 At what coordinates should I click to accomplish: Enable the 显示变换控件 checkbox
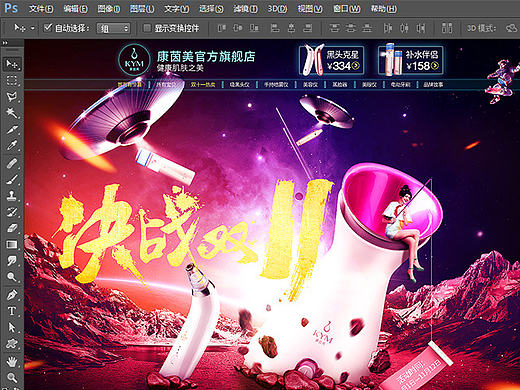(x=147, y=28)
